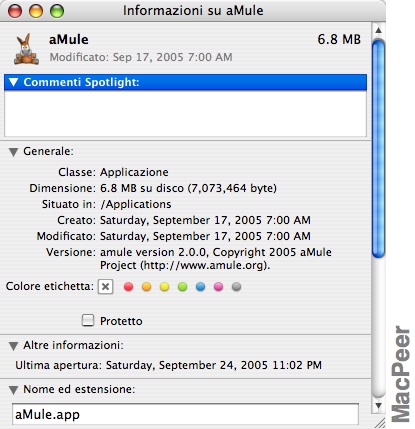Select the orange label color
This screenshot has width=415, height=429.
coord(146,287)
